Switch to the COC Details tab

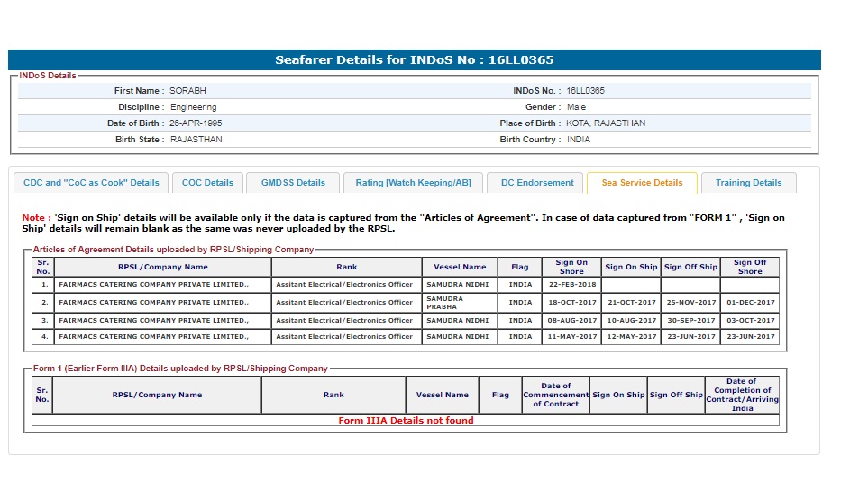(207, 183)
